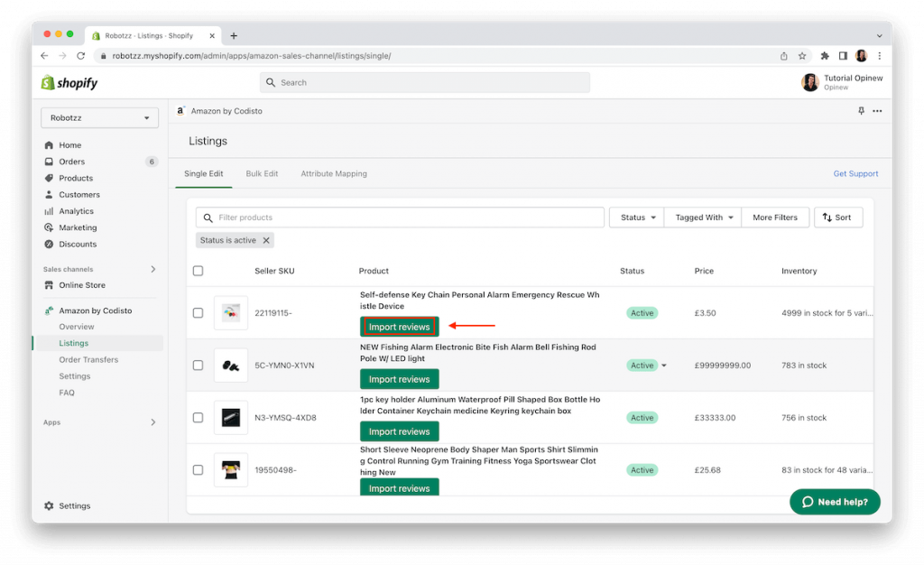Expand the Apps section chevron
This screenshot has width=924, height=565.
point(153,422)
